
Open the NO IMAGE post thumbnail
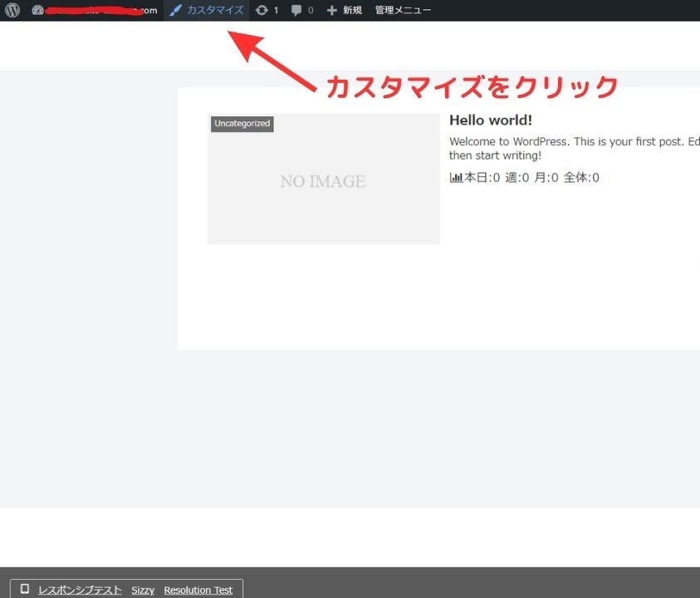tap(324, 179)
